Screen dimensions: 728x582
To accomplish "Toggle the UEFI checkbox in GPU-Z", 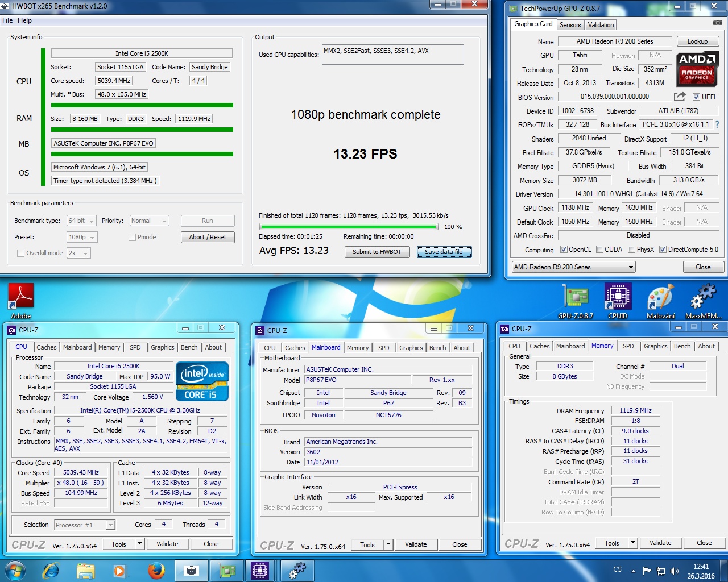I will 696,97.
